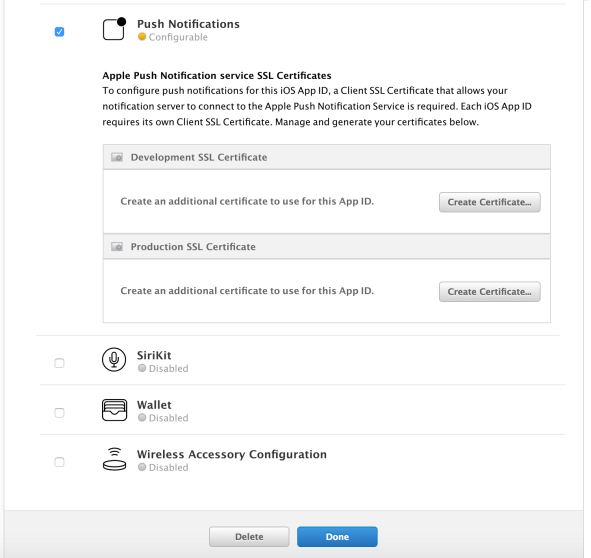Enable the SiriKit checkbox

pyautogui.click(x=59, y=363)
